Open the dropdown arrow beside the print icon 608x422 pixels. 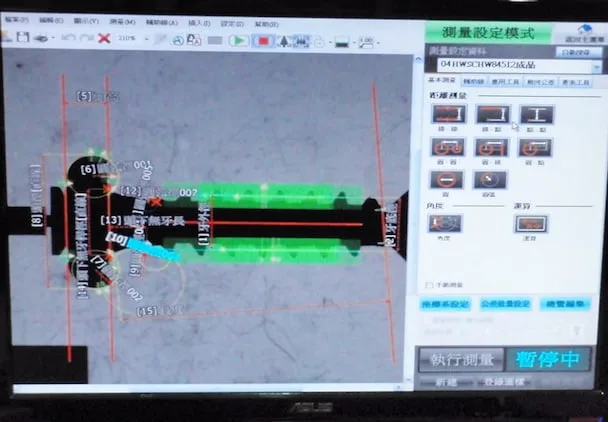(53, 38)
